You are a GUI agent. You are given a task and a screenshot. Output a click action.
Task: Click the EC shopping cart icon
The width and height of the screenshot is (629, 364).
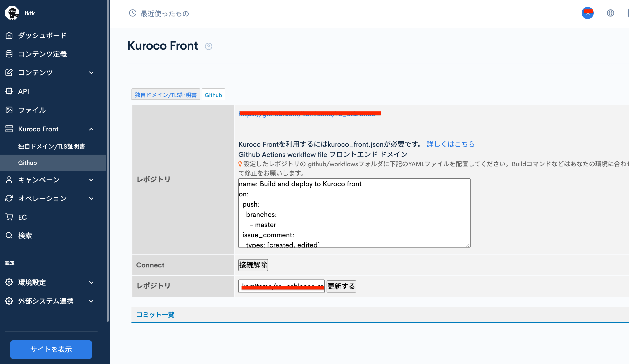(9, 217)
